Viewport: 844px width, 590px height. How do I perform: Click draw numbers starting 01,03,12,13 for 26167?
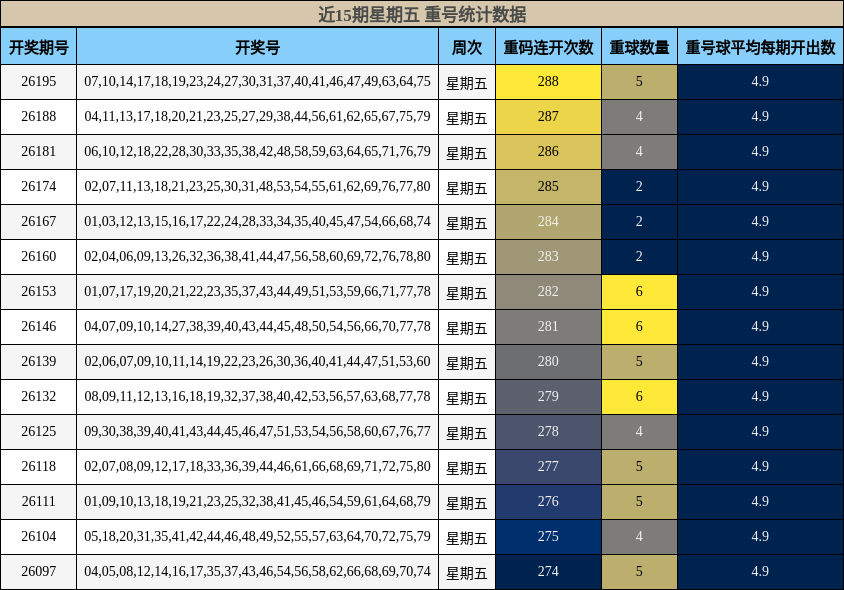pyautogui.click(x=257, y=221)
